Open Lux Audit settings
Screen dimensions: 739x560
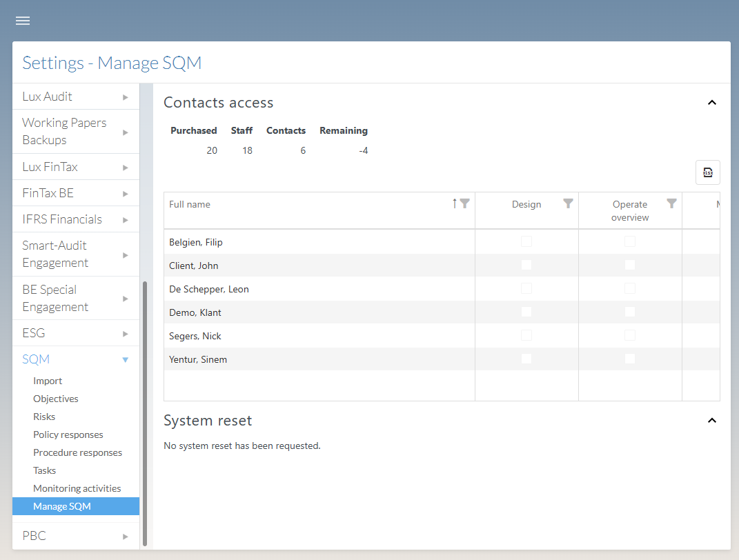click(47, 97)
